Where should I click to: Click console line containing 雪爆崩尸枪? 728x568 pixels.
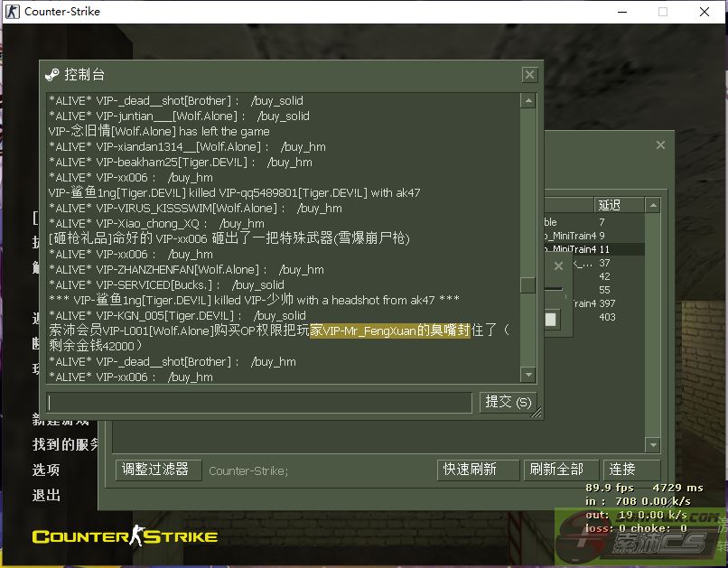click(x=229, y=238)
